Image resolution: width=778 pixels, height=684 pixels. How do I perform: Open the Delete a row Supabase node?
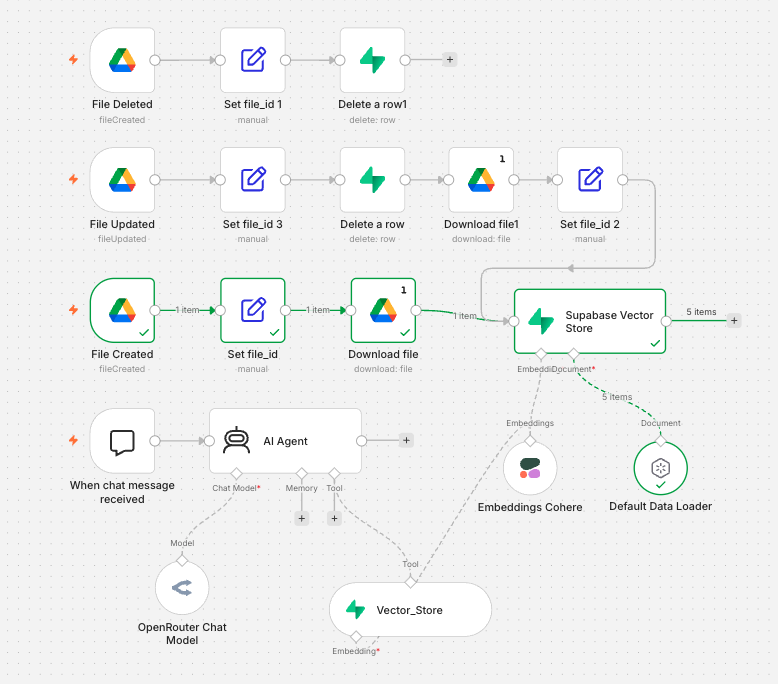[x=372, y=180]
